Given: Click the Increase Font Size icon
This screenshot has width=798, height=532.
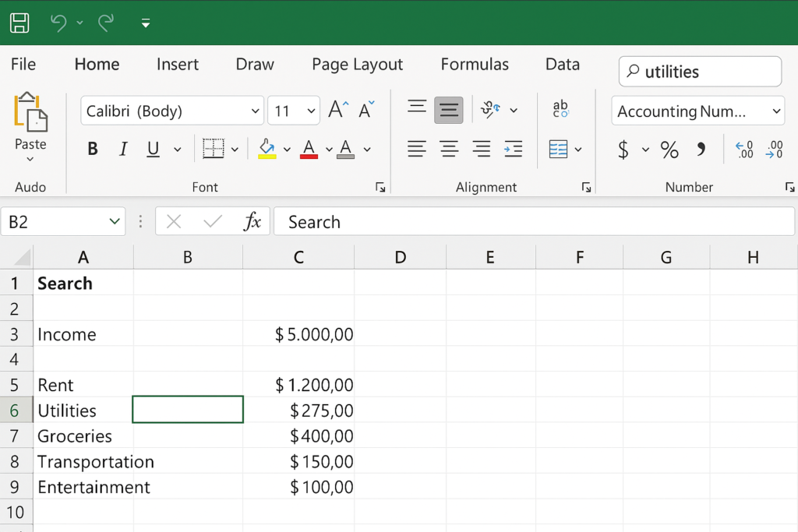Looking at the screenshot, I should [x=338, y=110].
